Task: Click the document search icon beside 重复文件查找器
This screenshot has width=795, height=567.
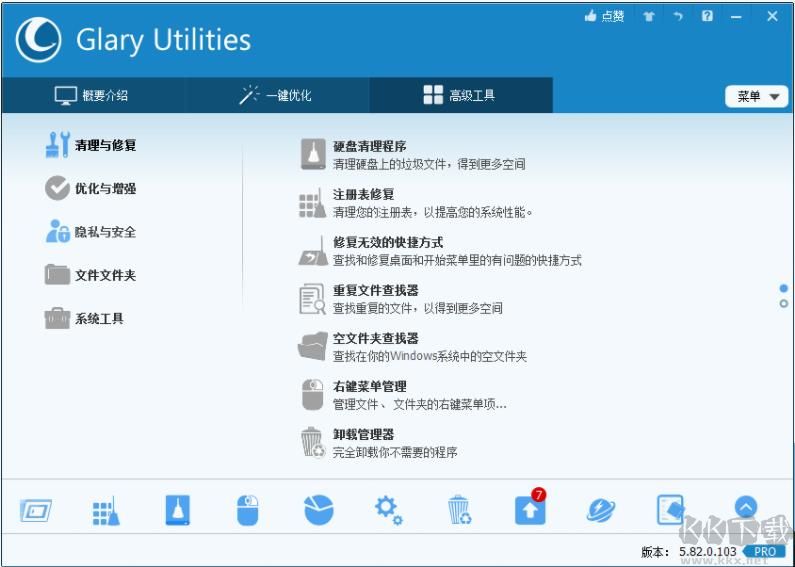Action: click(312, 299)
